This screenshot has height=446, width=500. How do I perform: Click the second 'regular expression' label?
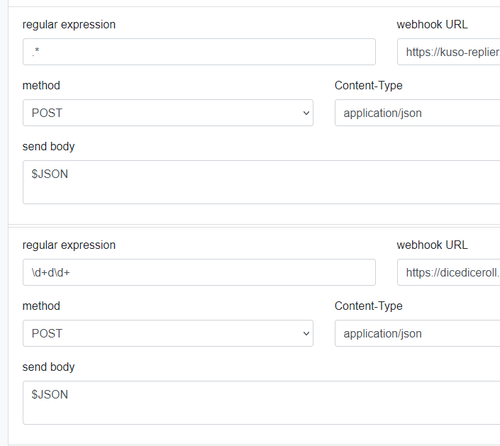(x=69, y=245)
